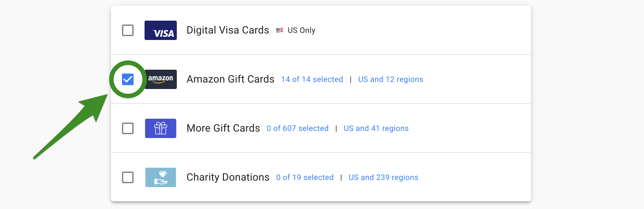Select the Amazon Gift Cards label
644x209 pixels.
click(230, 79)
